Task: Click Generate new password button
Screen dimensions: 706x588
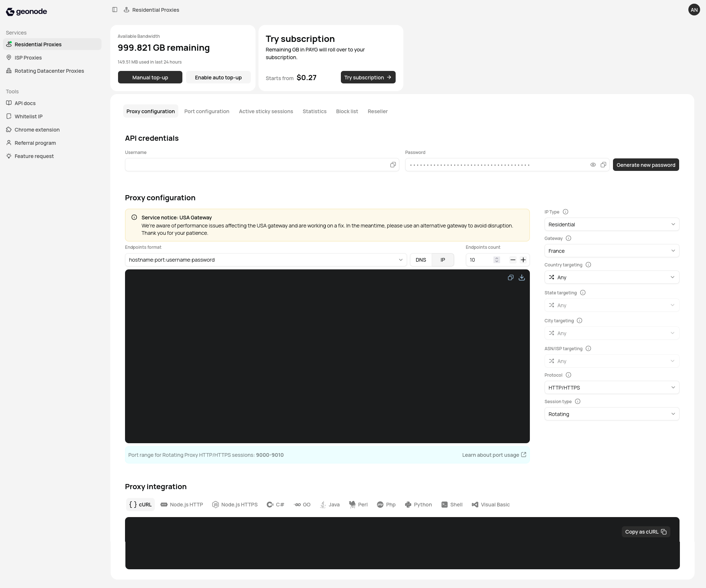Action: pos(646,165)
